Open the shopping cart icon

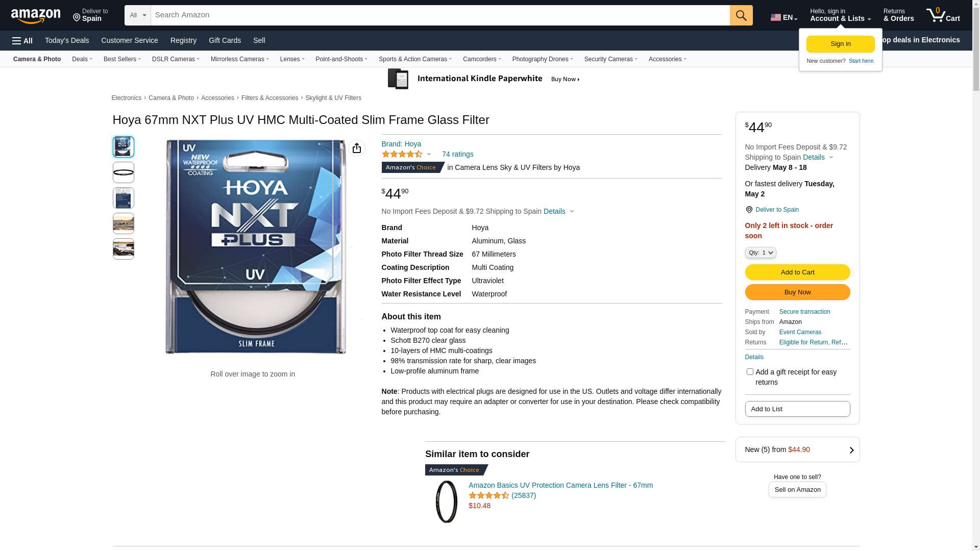[943, 15]
